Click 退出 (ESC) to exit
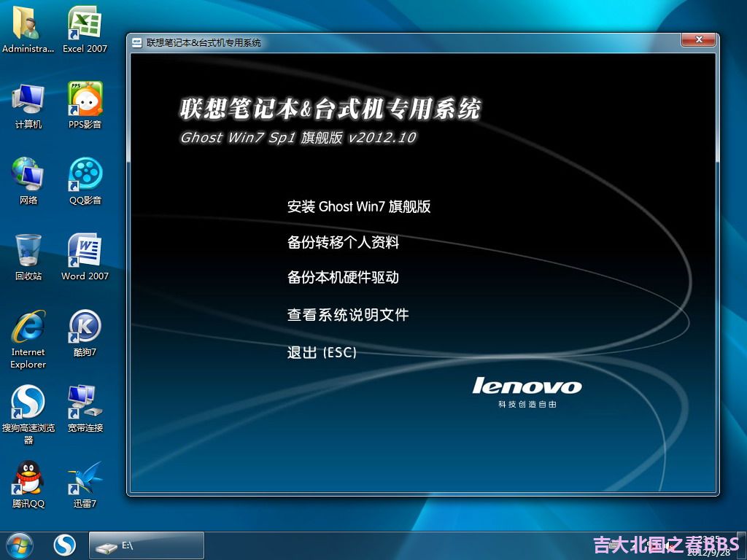 coord(322,352)
